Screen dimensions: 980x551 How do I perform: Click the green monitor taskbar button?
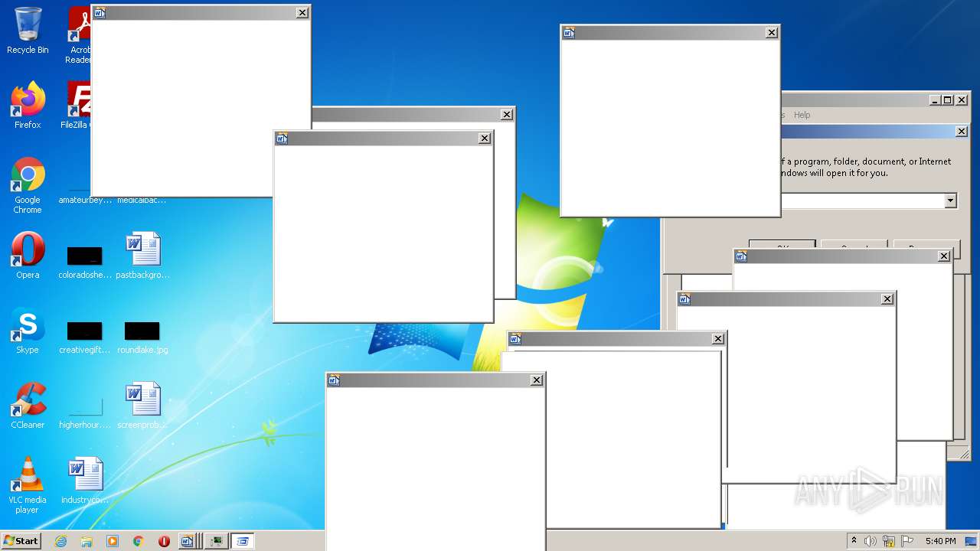click(x=217, y=541)
